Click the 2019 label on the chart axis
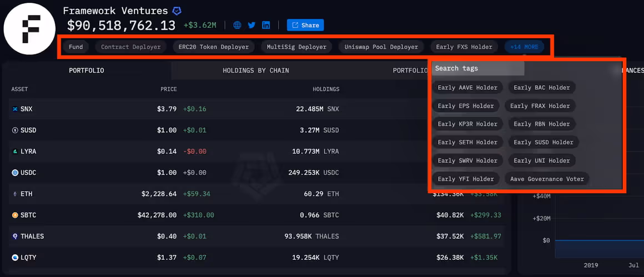Viewport: 644px width, 277px height. [x=591, y=265]
